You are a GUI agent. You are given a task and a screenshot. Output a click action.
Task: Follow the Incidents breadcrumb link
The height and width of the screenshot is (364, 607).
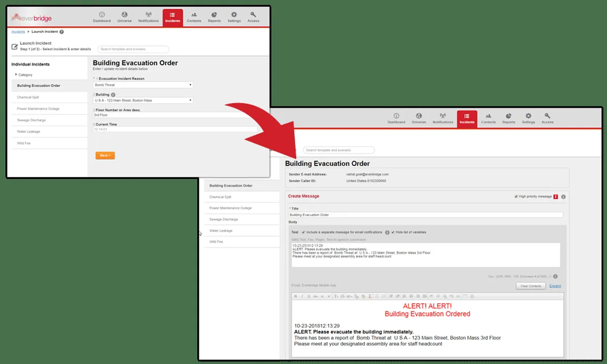tap(18, 31)
